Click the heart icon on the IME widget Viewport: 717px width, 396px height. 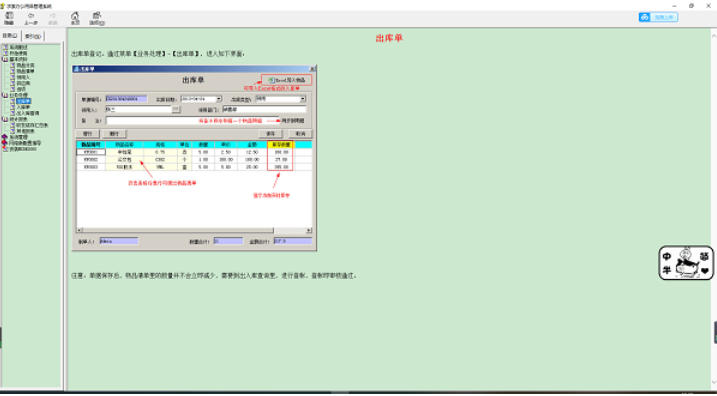[705, 271]
